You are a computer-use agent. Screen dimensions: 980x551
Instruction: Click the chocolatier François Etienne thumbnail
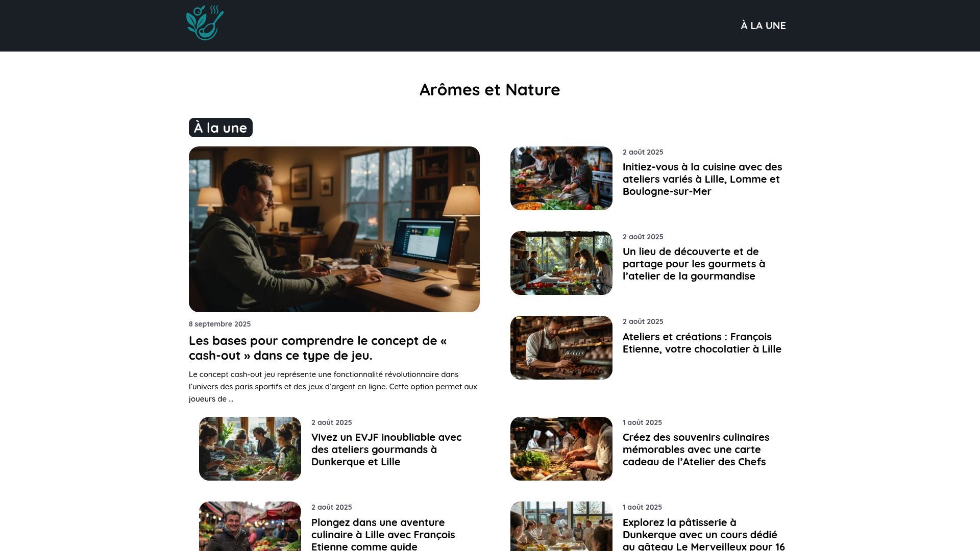561,347
